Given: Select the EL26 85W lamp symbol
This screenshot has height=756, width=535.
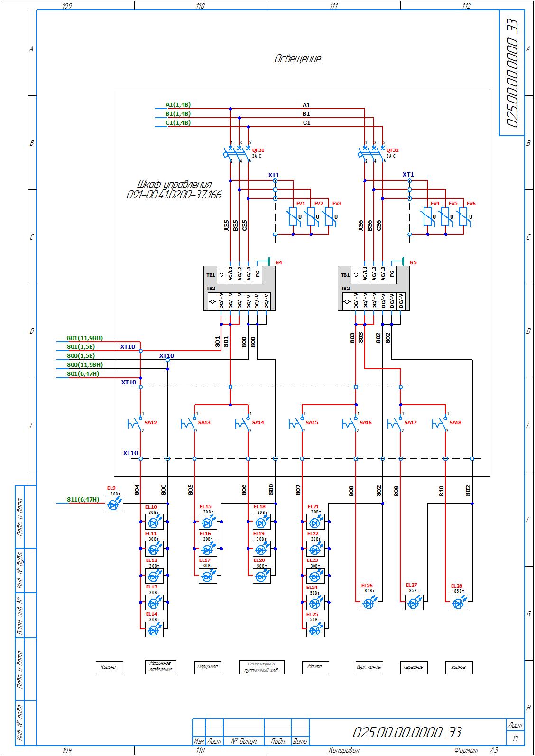Looking at the screenshot, I should 369,603.
